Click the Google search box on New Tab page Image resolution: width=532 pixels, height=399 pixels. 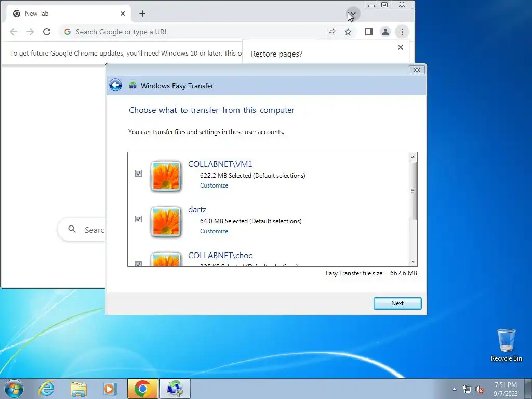(x=82, y=230)
